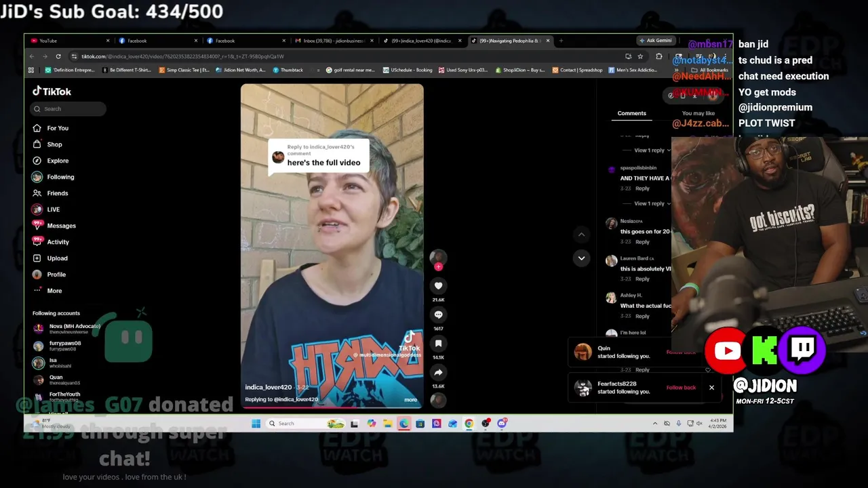Switch to the first Facebook tab
Image resolution: width=868 pixels, height=488 pixels.
[158, 41]
